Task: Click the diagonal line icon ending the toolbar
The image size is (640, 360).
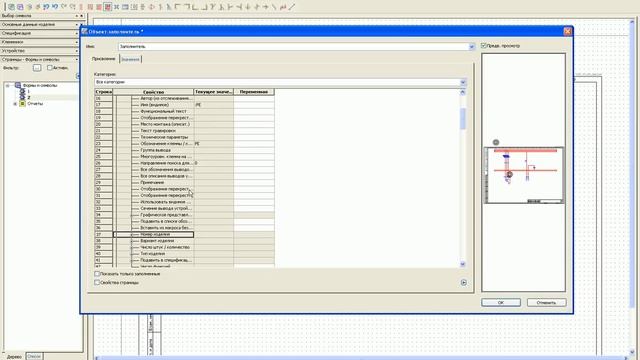Action: [292, 7]
